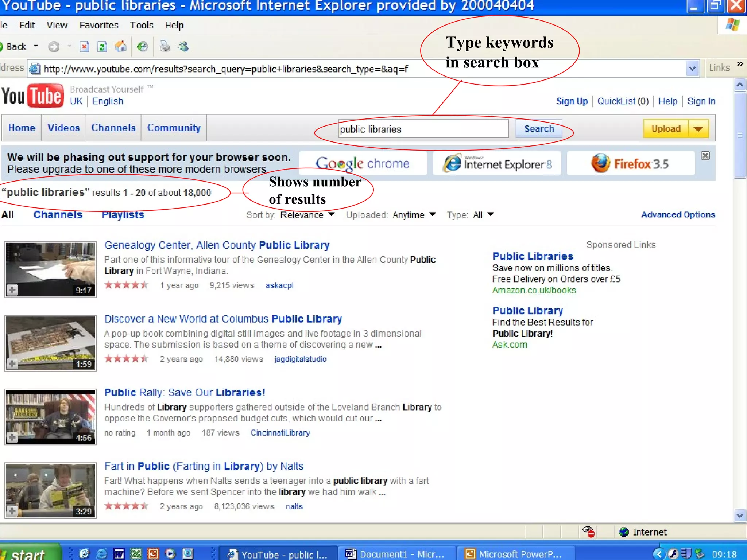Click the pop-up blocker status bar icon

point(588,532)
